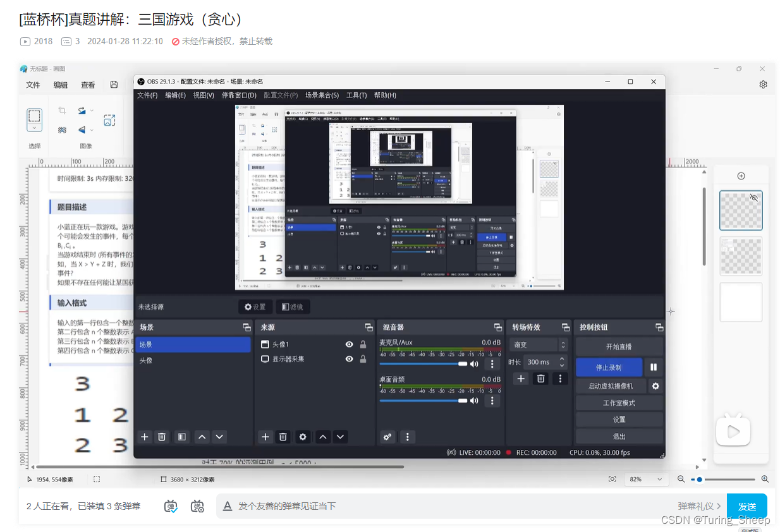The image size is (780, 532).
Task: Open OBS 文件(F) menu
Action: tap(147, 95)
